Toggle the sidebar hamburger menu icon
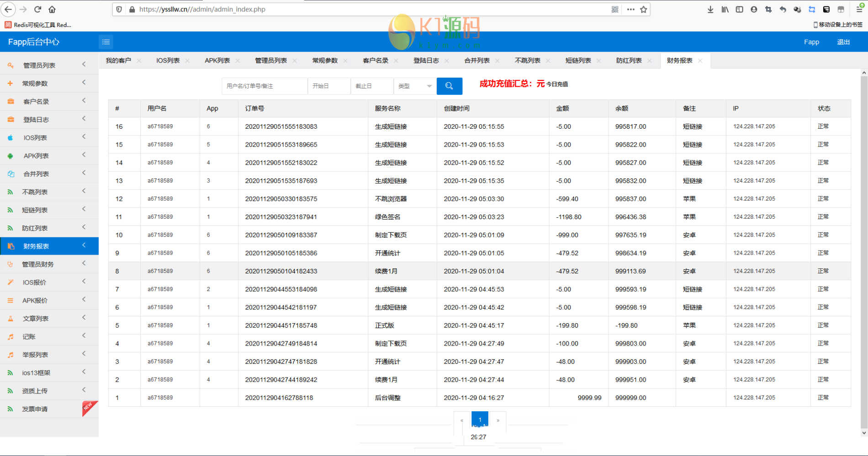The width and height of the screenshot is (868, 456). tap(106, 42)
